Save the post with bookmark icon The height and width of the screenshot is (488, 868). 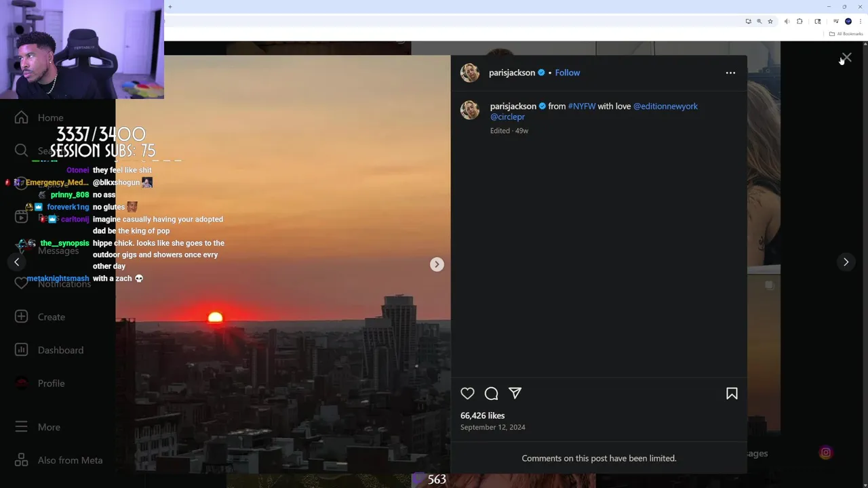[x=732, y=393]
